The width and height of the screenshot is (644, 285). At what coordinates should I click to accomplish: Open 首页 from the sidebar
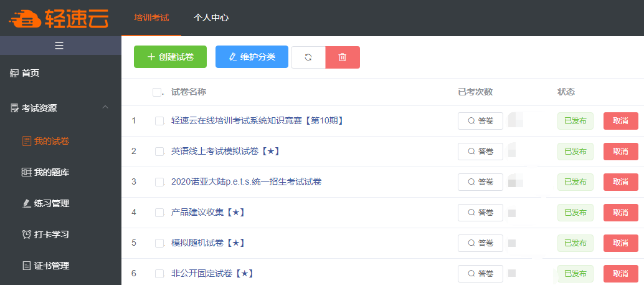pyautogui.click(x=25, y=73)
